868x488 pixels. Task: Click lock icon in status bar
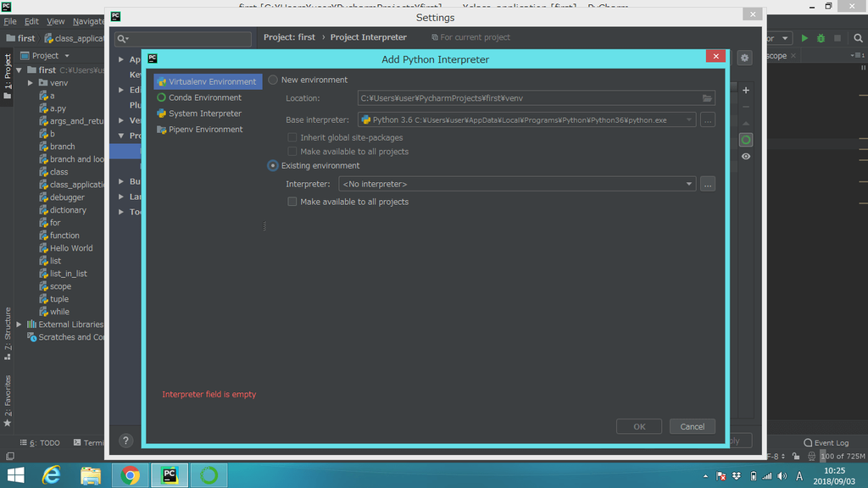pos(795,457)
